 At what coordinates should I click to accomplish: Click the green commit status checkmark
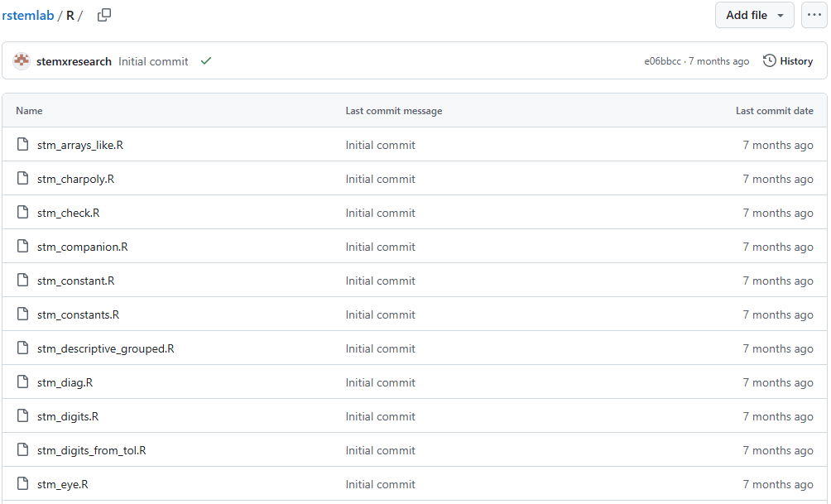pyautogui.click(x=206, y=61)
